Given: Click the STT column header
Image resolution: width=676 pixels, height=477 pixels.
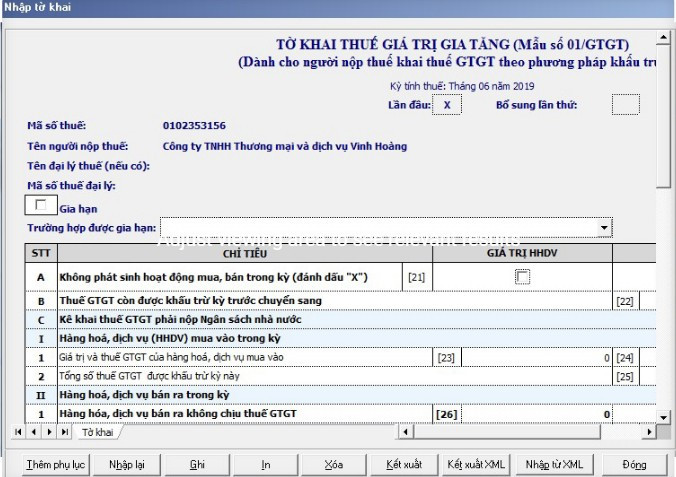Looking at the screenshot, I should 41,253.
